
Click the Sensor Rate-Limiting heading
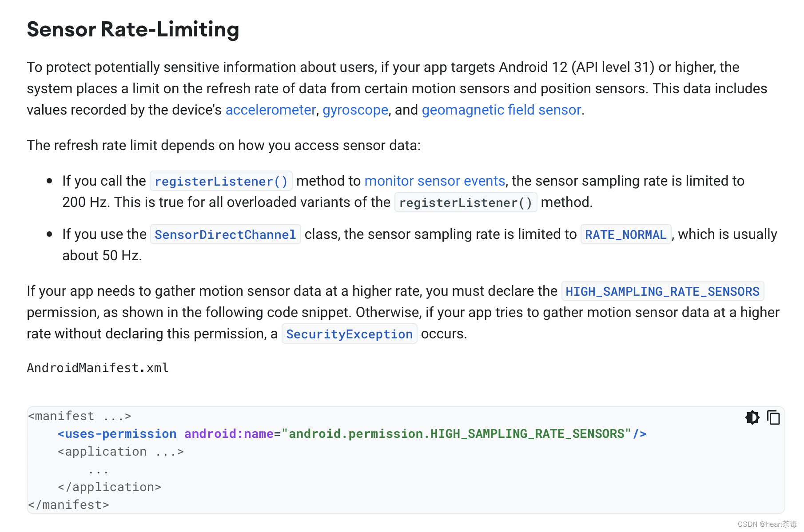tap(133, 29)
